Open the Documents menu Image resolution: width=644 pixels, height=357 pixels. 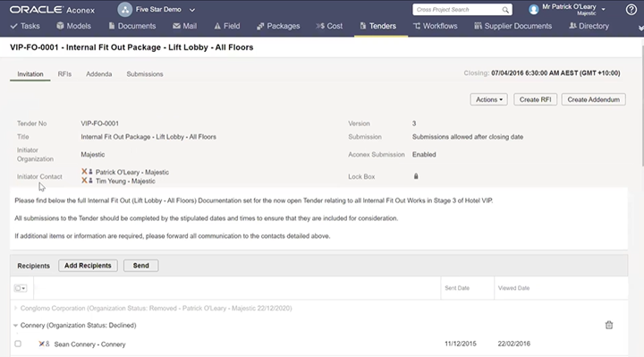(x=131, y=26)
